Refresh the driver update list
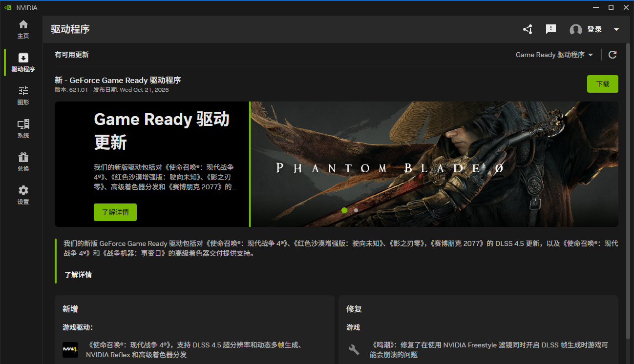The height and width of the screenshot is (364, 634). click(613, 55)
